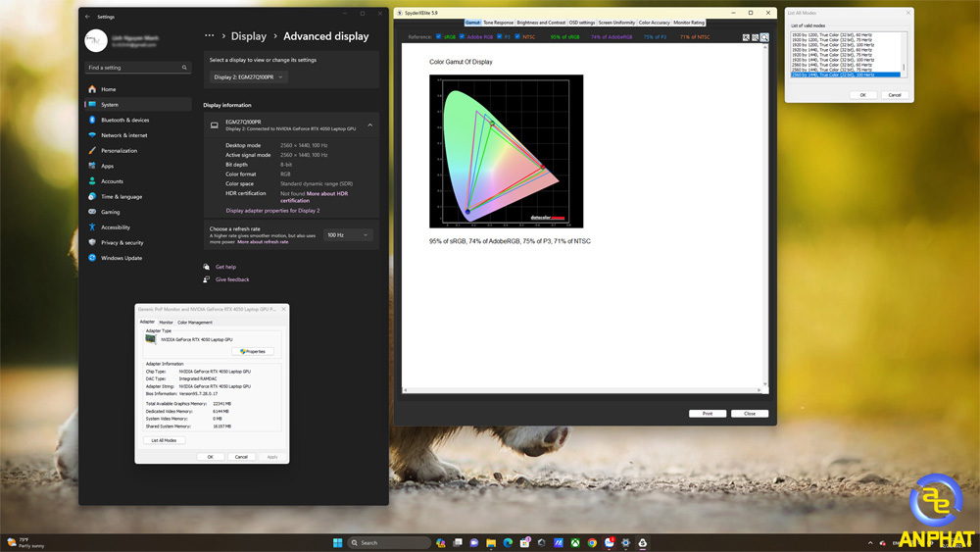
Task: Collapse the EGM27Q100PR display information card
Action: (370, 125)
